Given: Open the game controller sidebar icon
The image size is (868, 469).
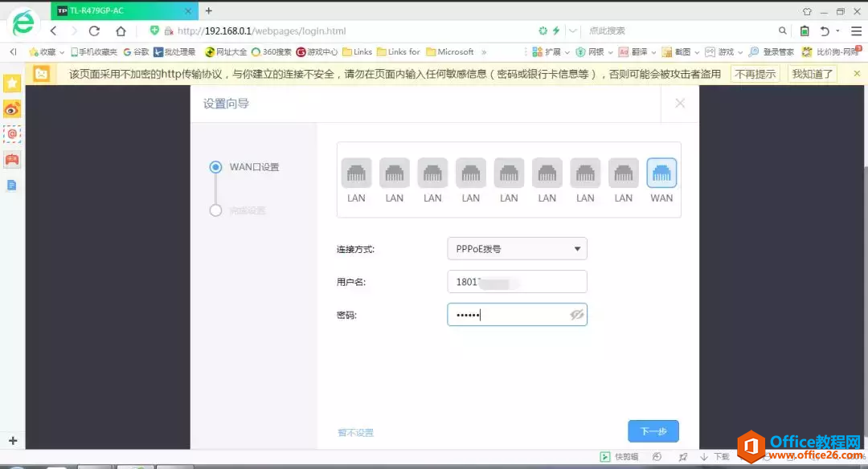Looking at the screenshot, I should pos(12,160).
